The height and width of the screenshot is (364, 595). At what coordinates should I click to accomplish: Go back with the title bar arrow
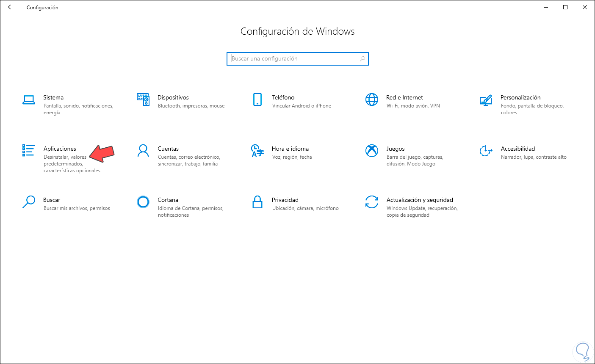(11, 7)
